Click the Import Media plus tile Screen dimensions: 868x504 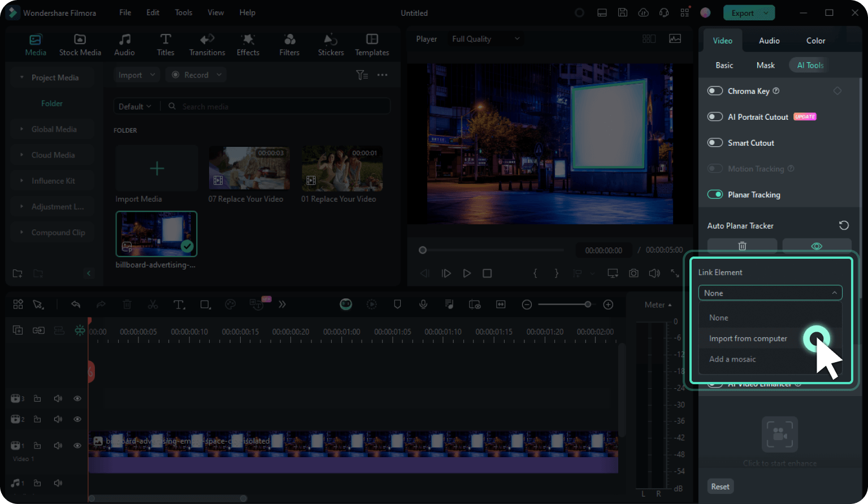(157, 168)
